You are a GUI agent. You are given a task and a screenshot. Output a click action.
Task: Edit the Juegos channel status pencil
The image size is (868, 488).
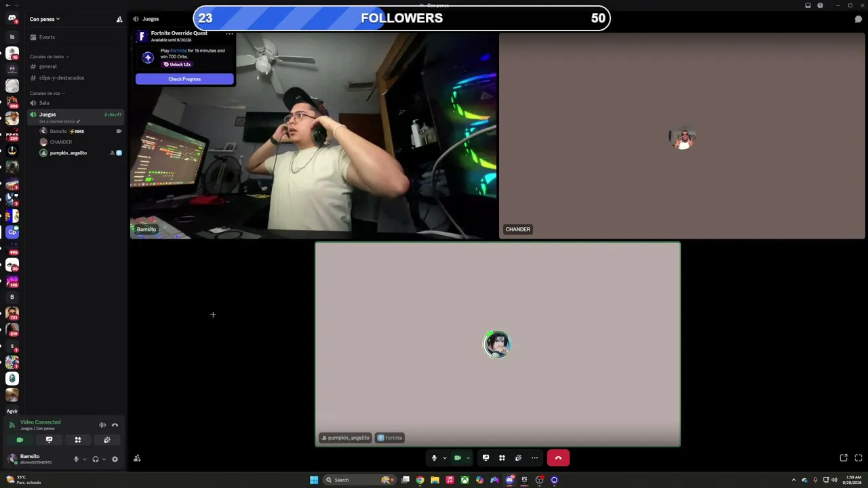[78, 121]
